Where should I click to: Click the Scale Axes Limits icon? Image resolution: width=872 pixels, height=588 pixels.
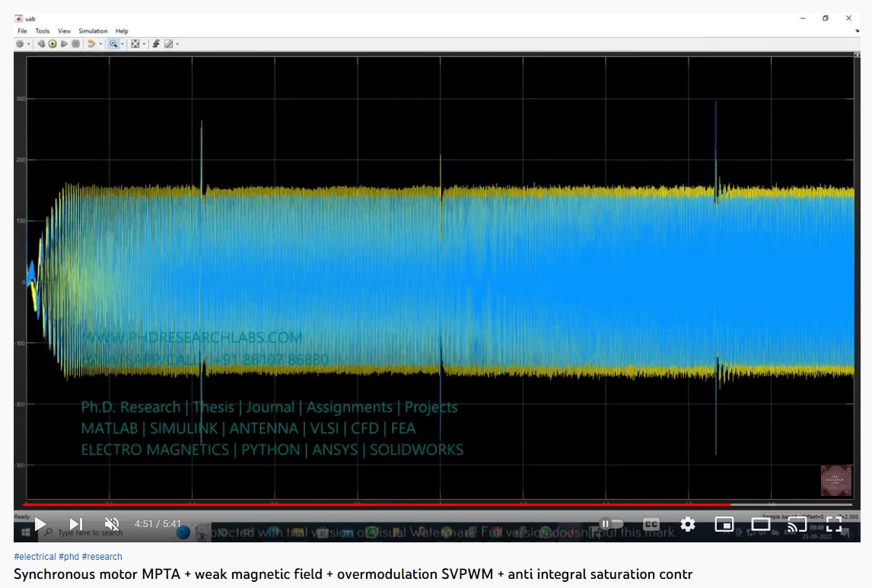tap(135, 44)
